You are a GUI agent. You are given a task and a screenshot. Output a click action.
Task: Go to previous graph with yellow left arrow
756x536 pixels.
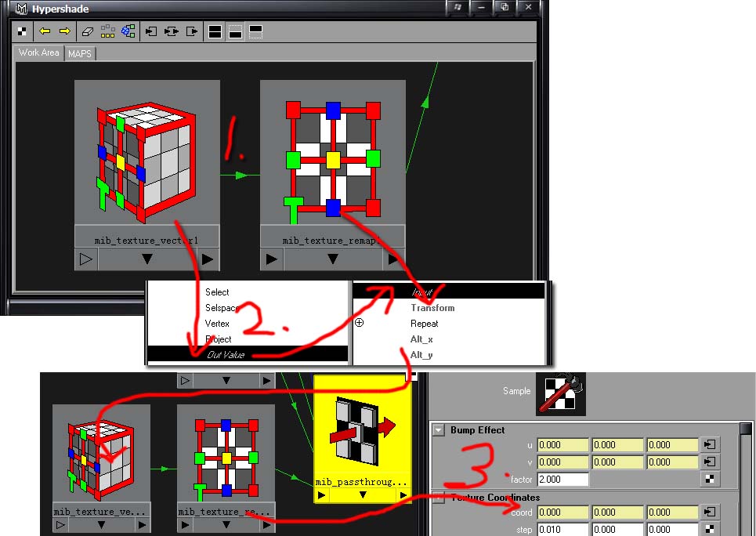(45, 31)
